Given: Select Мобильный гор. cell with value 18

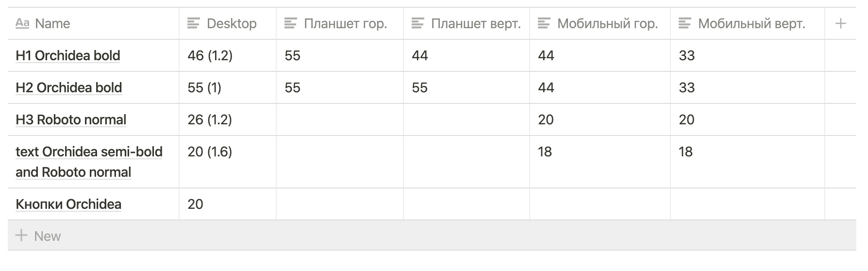Looking at the screenshot, I should tap(600, 162).
